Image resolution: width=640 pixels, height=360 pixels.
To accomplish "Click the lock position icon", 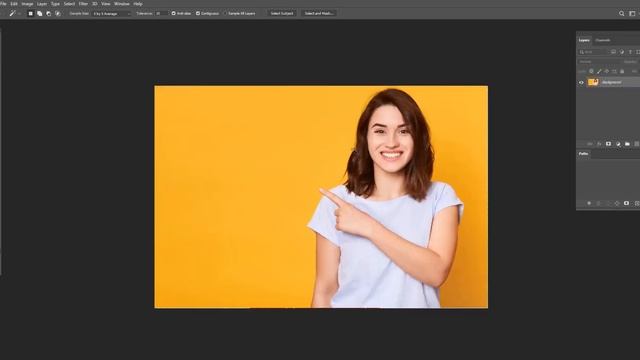I will 607,71.
